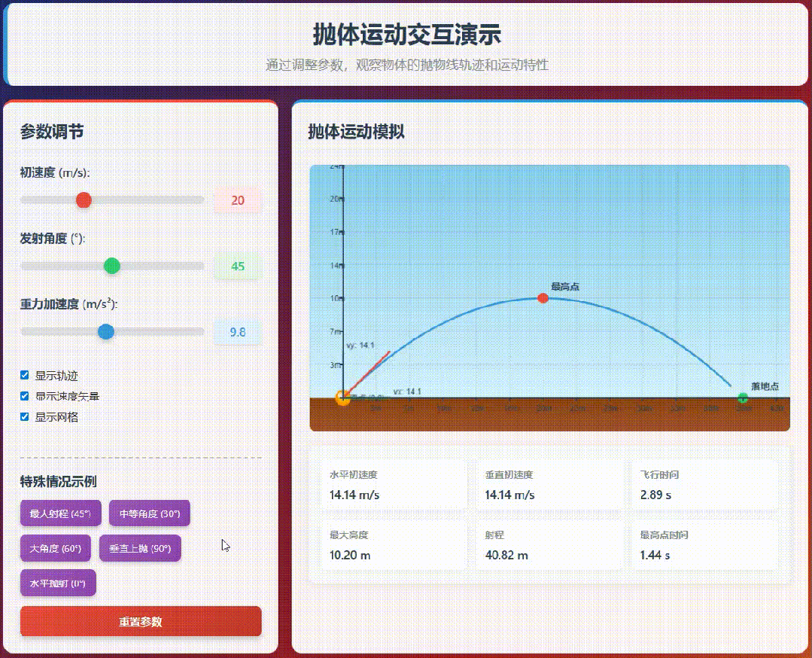The height and width of the screenshot is (658, 812).
Task: Apply the 最大射程 (45°) preset
Action: tap(60, 514)
